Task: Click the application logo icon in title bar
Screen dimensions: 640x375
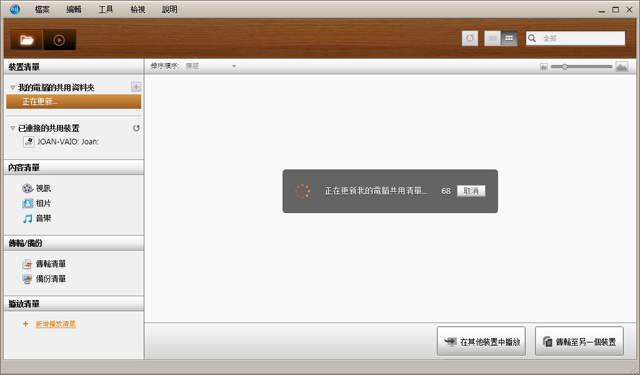Action: [x=15, y=9]
